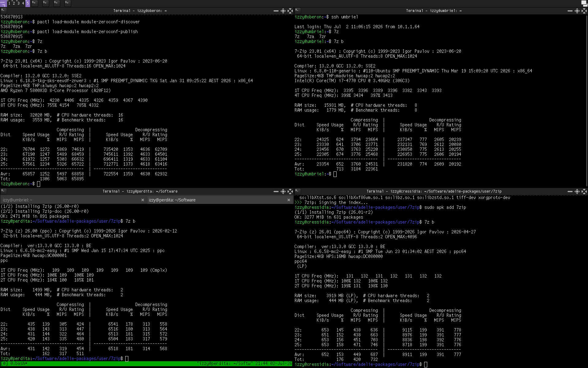Click oberon total rating value '65895'
Image resolution: width=588 pixels, height=368 pixels.
click(x=78, y=179)
